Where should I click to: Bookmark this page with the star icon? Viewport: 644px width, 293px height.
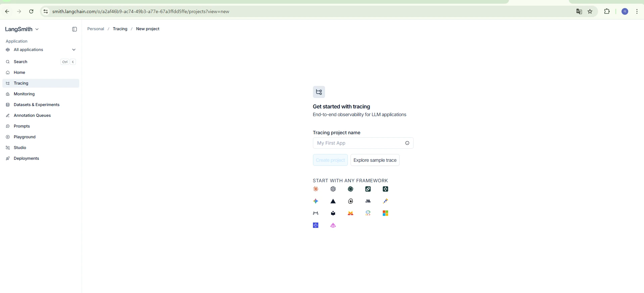(x=590, y=11)
